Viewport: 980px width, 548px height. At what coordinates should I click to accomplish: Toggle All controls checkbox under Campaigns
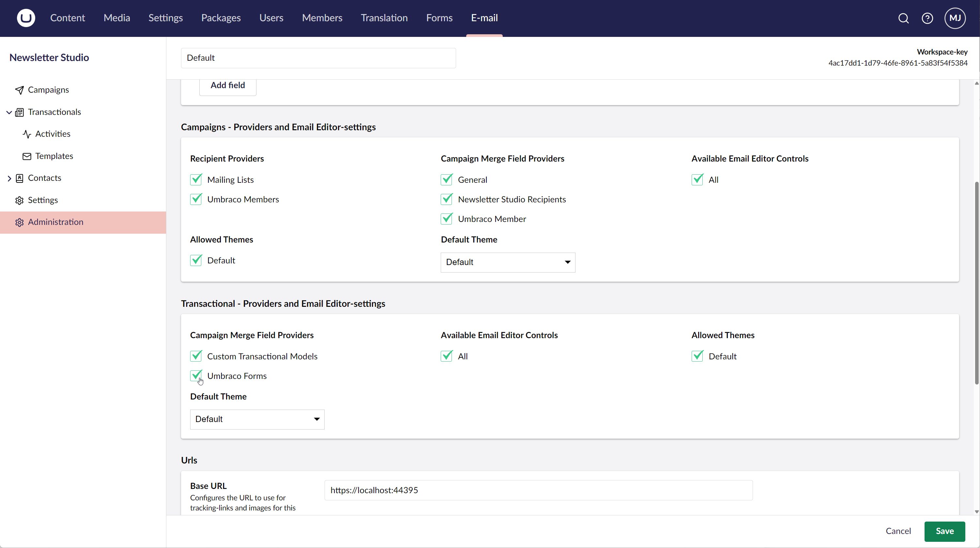[x=697, y=180]
